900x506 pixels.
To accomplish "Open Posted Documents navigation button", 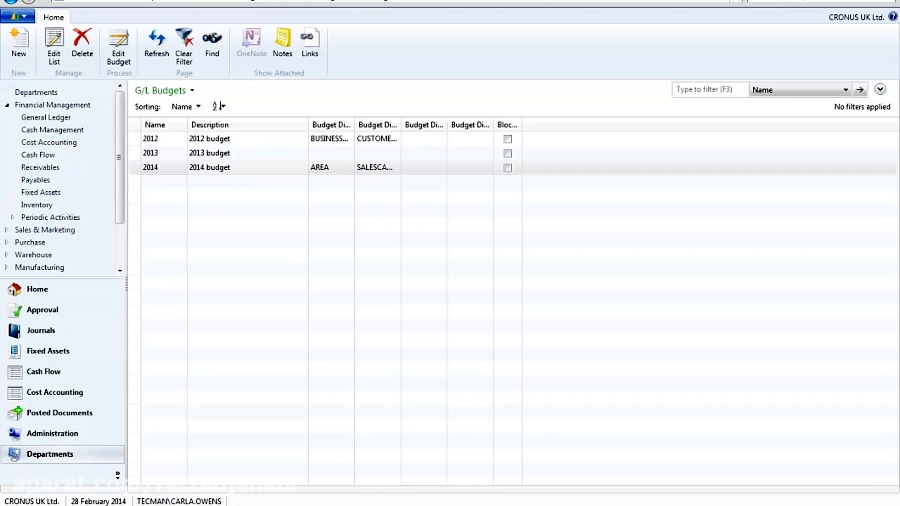I will [x=63, y=413].
